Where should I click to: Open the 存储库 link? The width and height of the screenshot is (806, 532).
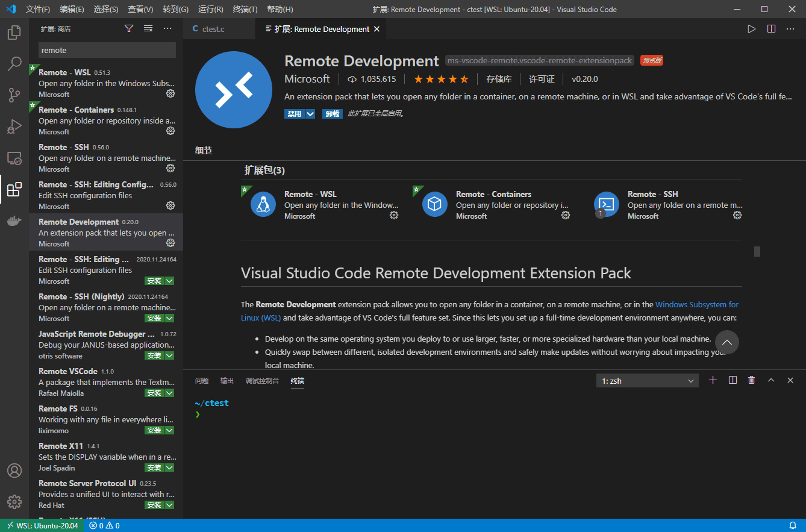tap(499, 79)
